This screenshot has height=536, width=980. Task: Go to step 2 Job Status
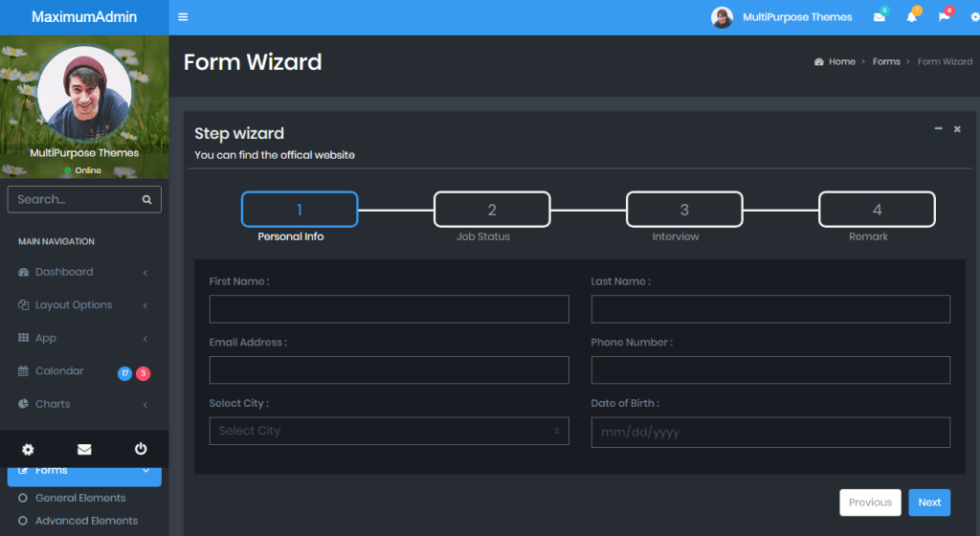[x=492, y=211]
